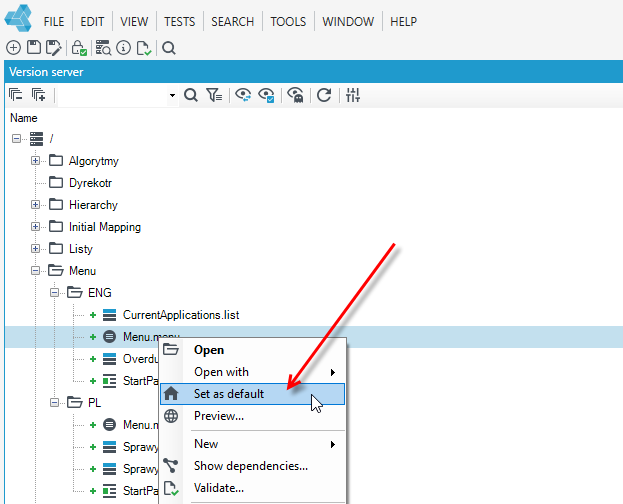The height and width of the screenshot is (504, 623).
Task: Open the TESTS menu
Action: [x=180, y=21]
